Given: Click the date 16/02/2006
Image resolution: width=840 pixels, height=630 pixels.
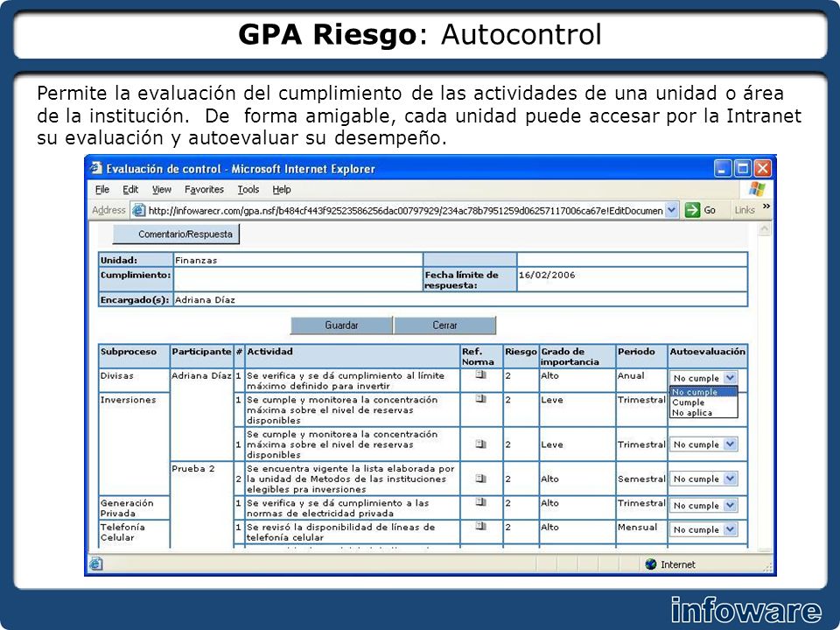Looking at the screenshot, I should 546,275.
